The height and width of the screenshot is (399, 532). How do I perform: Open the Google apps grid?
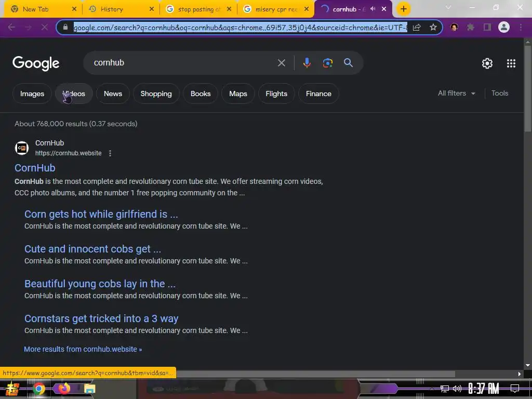pyautogui.click(x=511, y=63)
